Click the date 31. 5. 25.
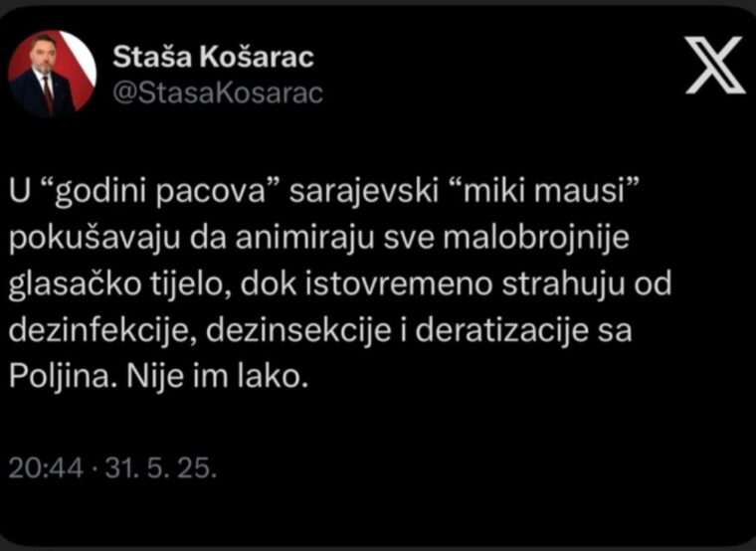 (x=161, y=468)
